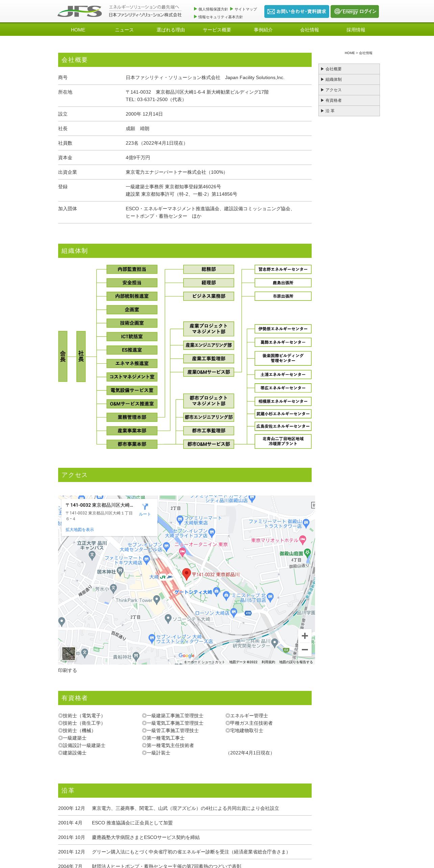Viewport: 434px width, 868px height.
Task: Open キーボード ショートカット on map
Action: 204,662
